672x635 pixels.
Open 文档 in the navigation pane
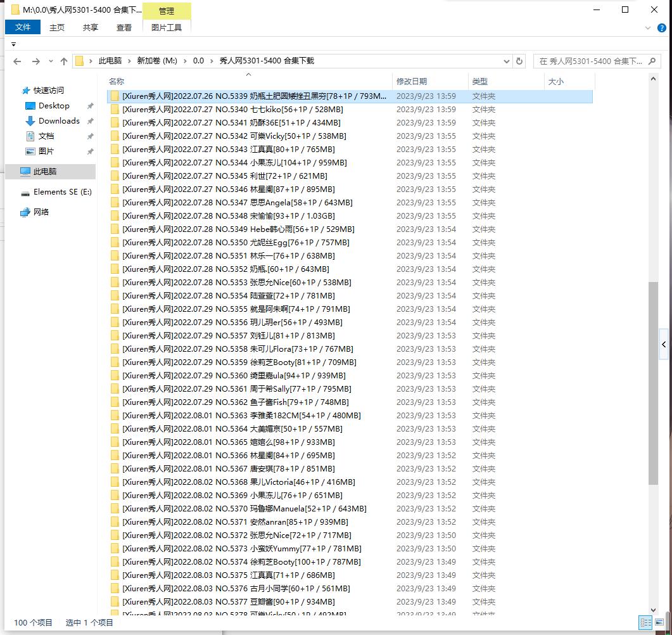(46, 136)
